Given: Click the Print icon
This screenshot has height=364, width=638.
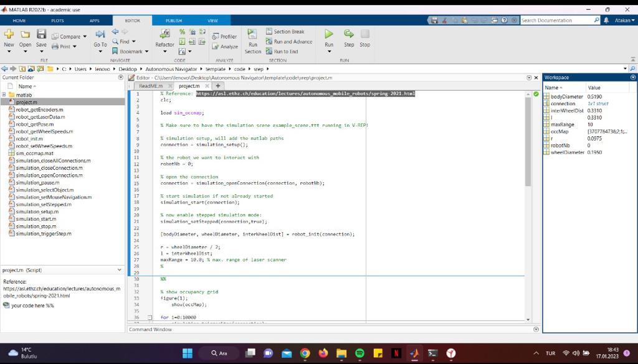Looking at the screenshot, I should point(55,47).
